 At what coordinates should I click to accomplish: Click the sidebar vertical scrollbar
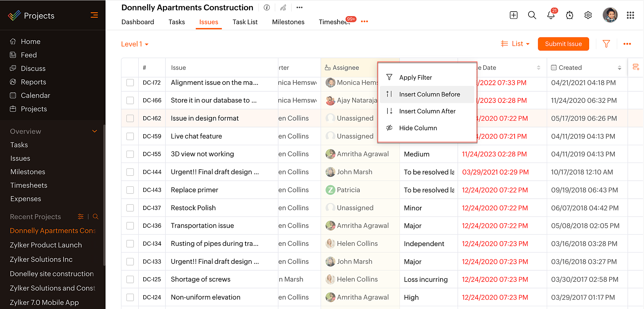point(104,195)
